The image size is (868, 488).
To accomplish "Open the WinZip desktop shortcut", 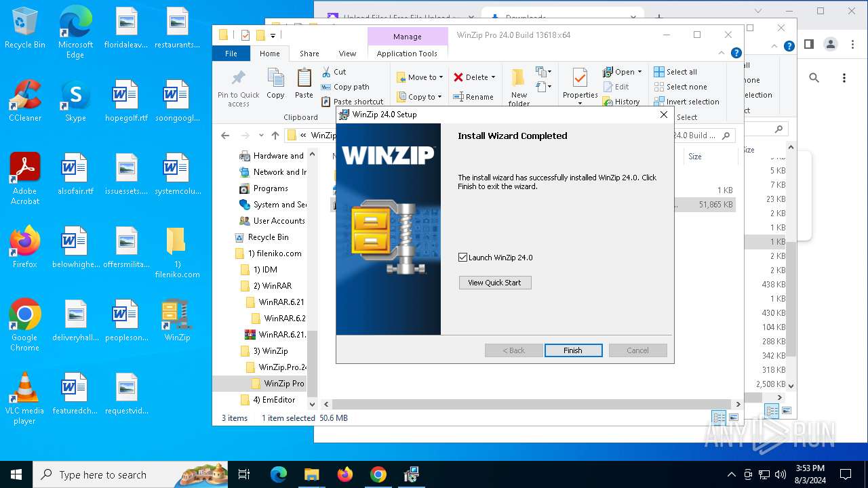I will 177,321.
